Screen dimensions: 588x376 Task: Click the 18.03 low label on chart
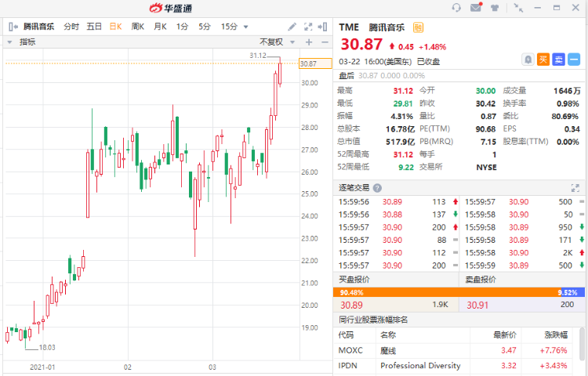click(47, 348)
